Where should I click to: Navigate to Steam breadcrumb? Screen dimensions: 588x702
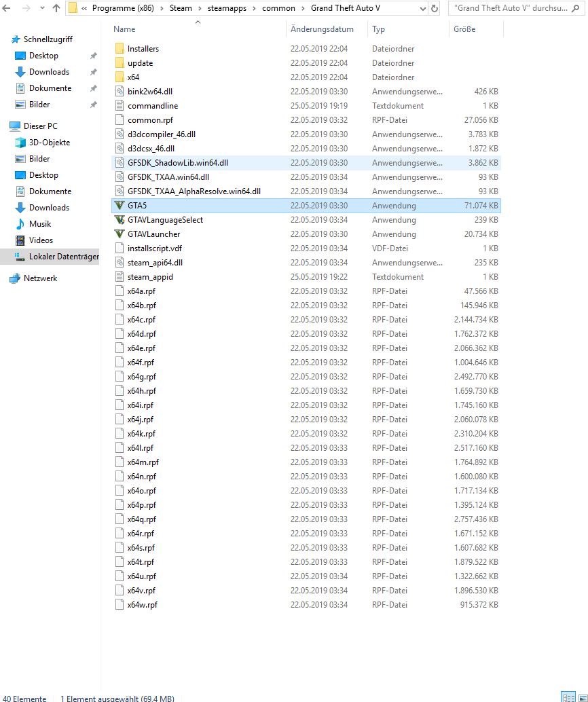pos(181,8)
